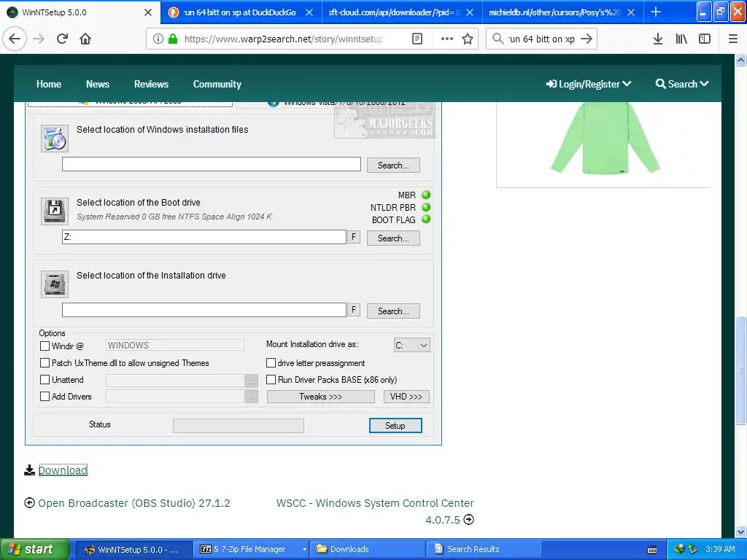Image resolution: width=747 pixels, height=560 pixels.
Task: Click the keyboard icon in the taskbar
Action: tap(652, 550)
